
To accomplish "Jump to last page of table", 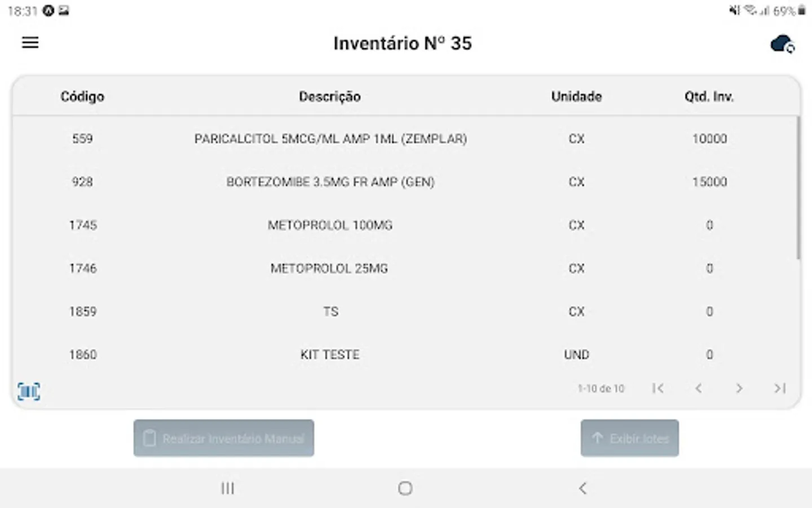I will [x=780, y=388].
